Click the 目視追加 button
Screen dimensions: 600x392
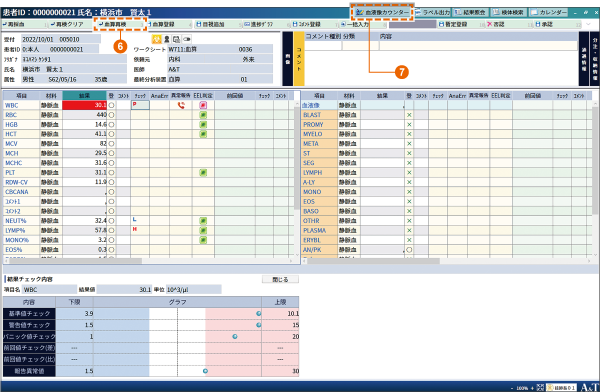point(217,24)
